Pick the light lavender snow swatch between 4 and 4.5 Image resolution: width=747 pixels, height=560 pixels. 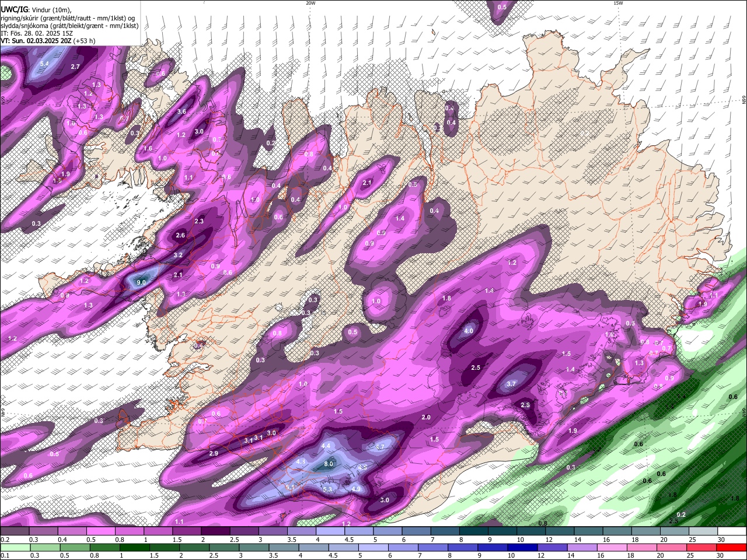(330, 531)
